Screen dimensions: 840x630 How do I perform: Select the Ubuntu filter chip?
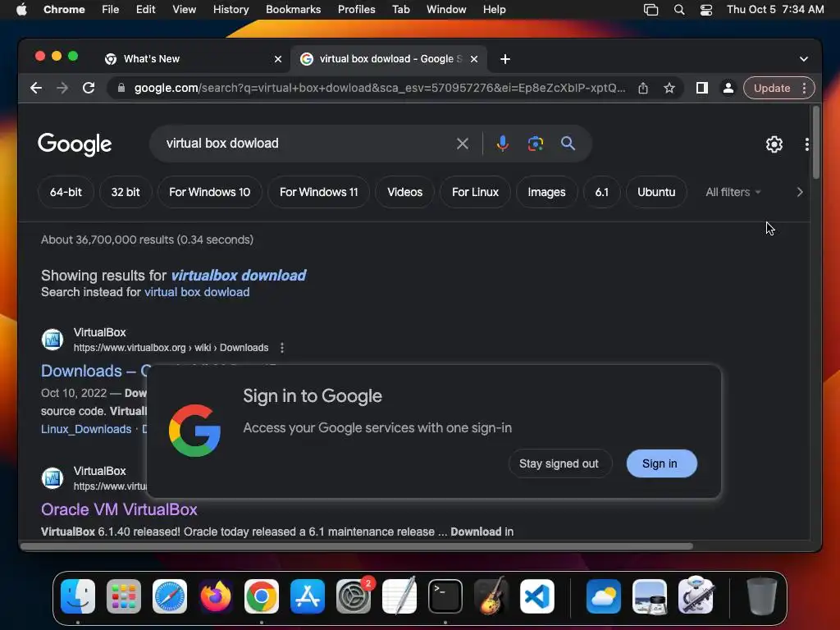(x=656, y=192)
